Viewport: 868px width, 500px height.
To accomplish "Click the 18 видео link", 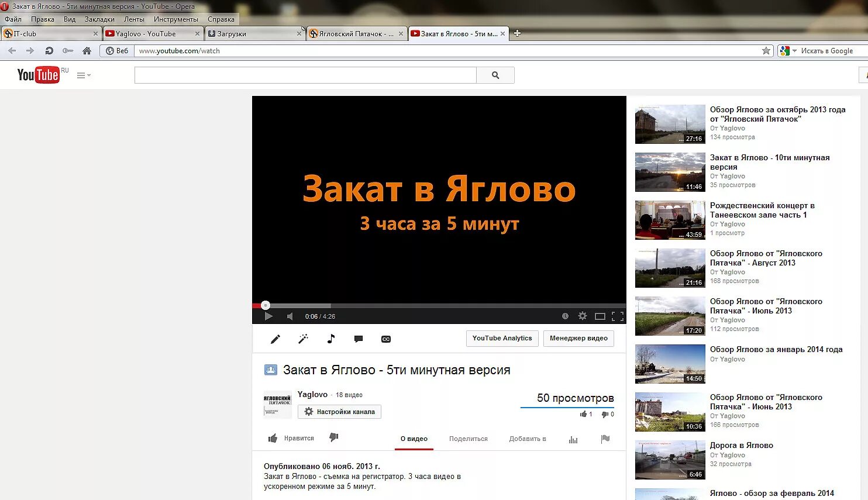I will 349,395.
